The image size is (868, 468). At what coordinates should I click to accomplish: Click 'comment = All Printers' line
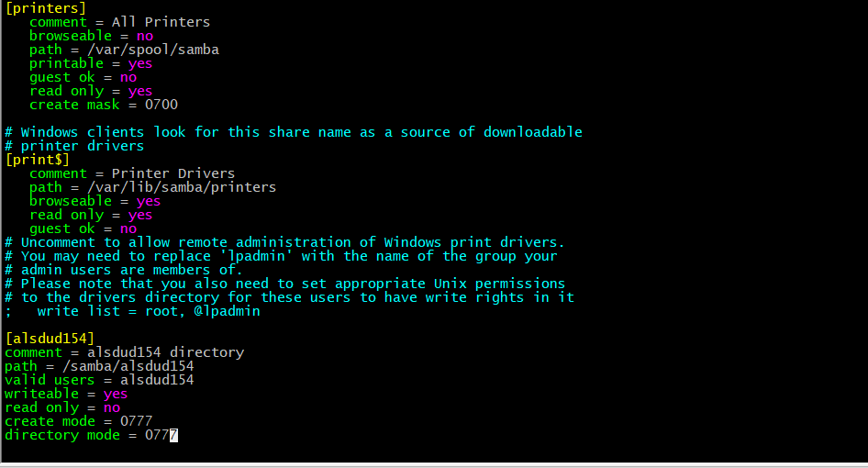pyautogui.click(x=119, y=22)
